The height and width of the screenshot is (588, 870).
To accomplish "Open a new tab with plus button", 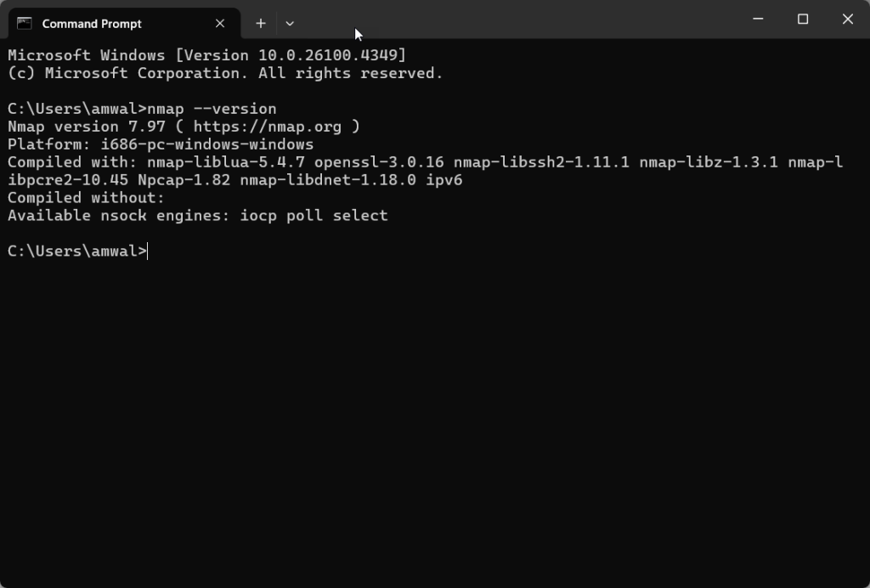I will tap(261, 23).
